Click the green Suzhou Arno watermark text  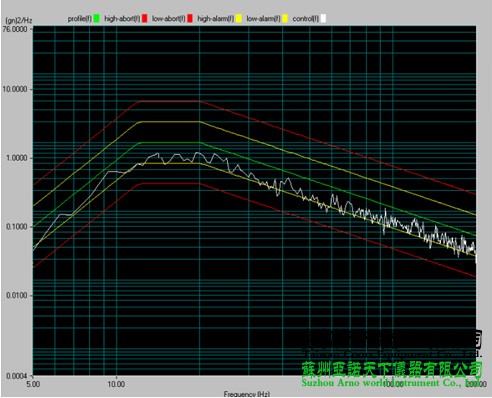tap(392, 383)
